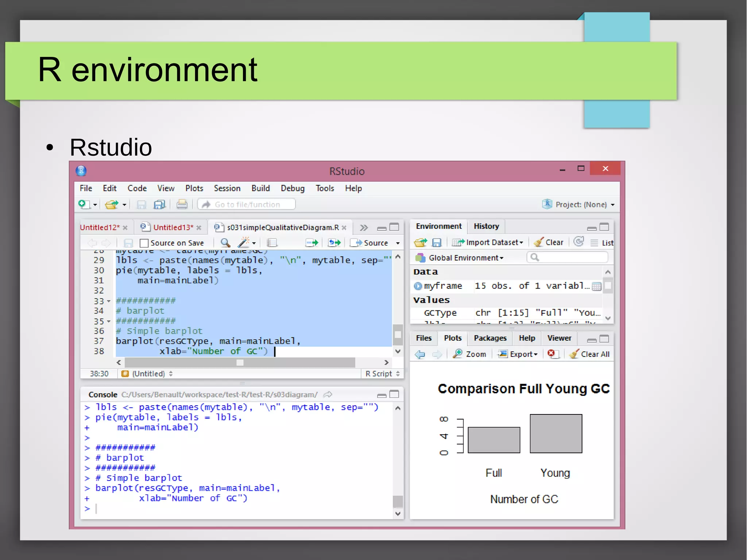Click the Run current line icon
Viewport: 747px width, 560px height.
coord(312,243)
